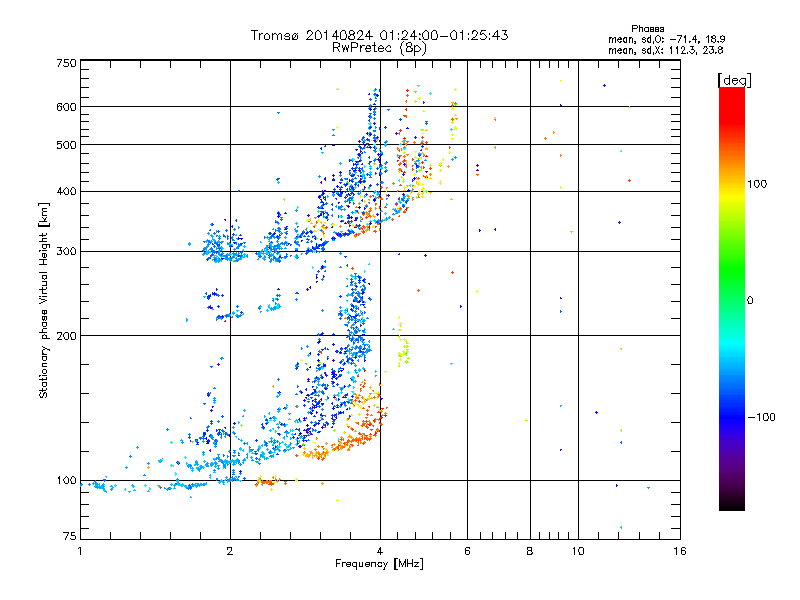Click the x-axis '2' tick label
This screenshot has width=800, height=600.
pos(230,551)
